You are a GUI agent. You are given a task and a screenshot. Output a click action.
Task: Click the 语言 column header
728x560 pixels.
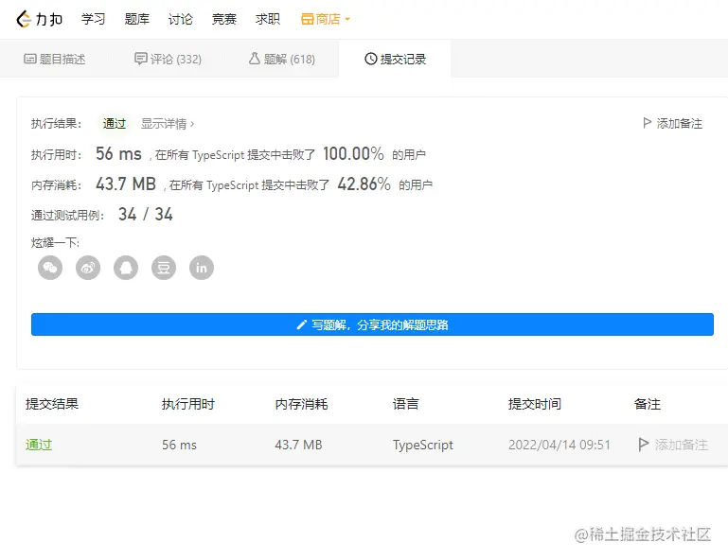coord(406,404)
